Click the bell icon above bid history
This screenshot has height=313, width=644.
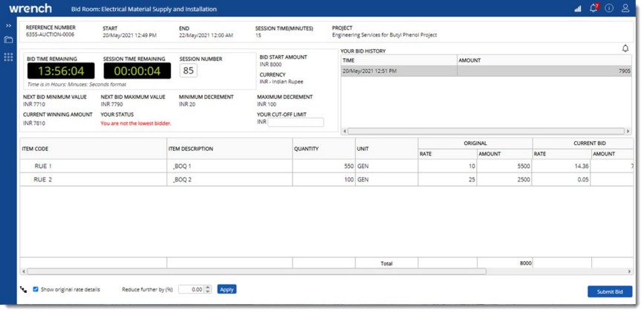coord(625,49)
